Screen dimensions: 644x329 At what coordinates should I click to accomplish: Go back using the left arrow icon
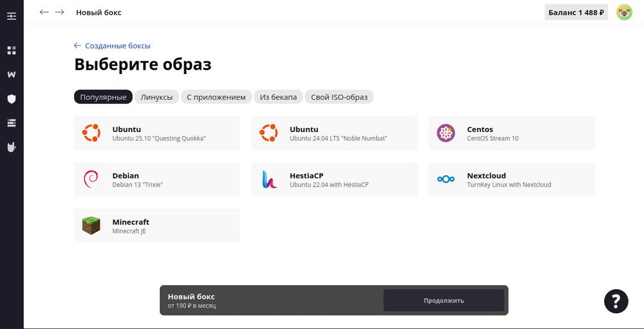click(x=44, y=12)
